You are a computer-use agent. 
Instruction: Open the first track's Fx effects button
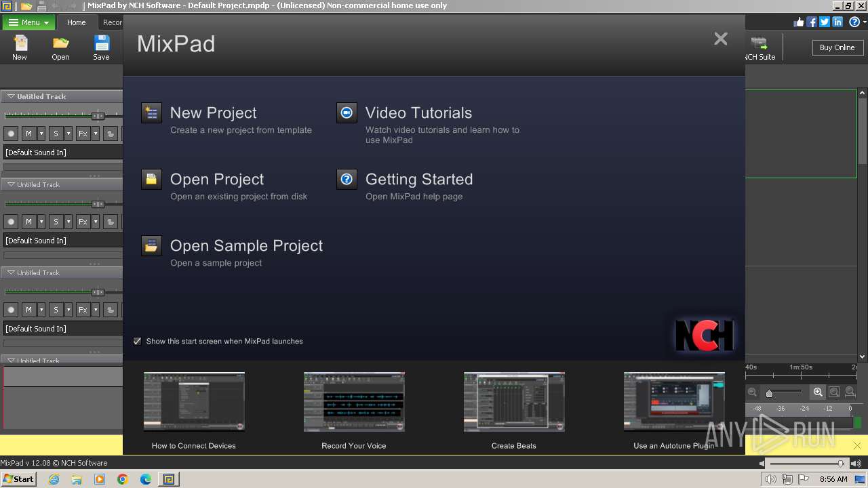pos(83,134)
